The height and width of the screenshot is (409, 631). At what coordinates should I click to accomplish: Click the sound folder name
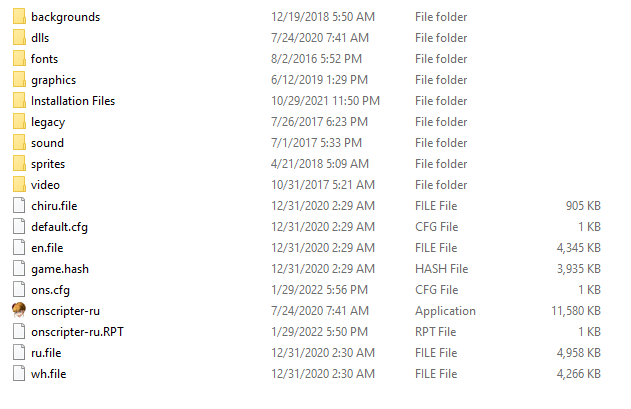pyautogui.click(x=47, y=143)
